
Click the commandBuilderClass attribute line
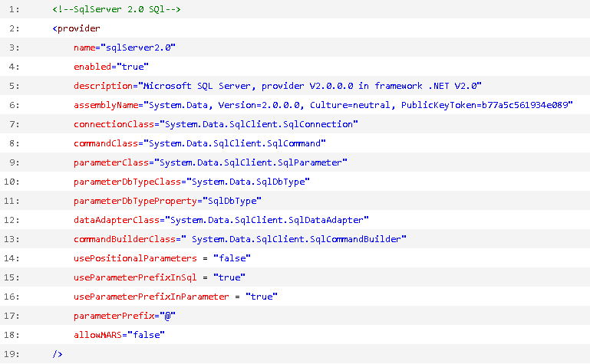click(239, 239)
